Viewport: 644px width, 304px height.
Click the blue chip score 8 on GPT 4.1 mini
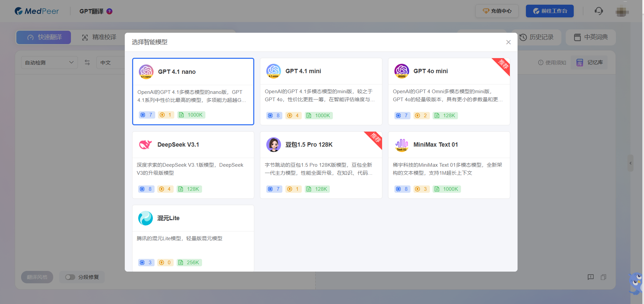pos(274,116)
